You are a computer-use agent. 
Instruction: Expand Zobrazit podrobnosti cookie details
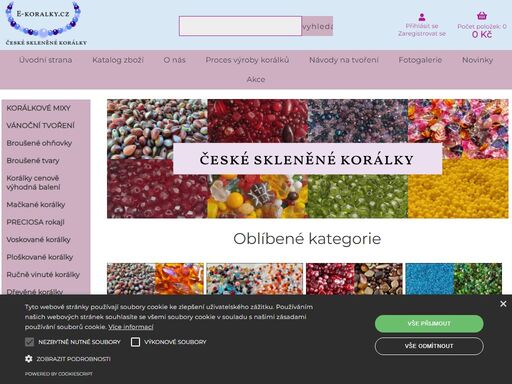click(x=73, y=359)
